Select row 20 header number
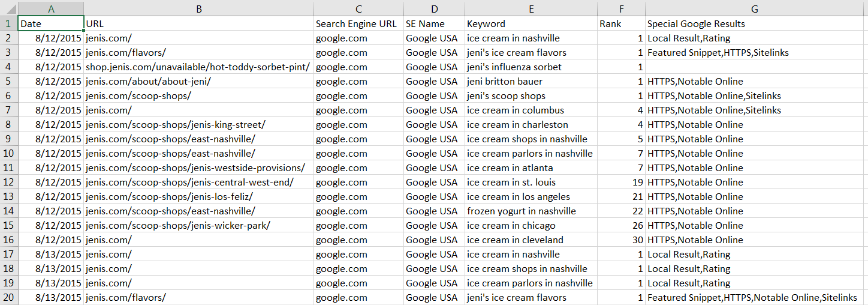Viewport: 868px width, 305px height. (8, 298)
